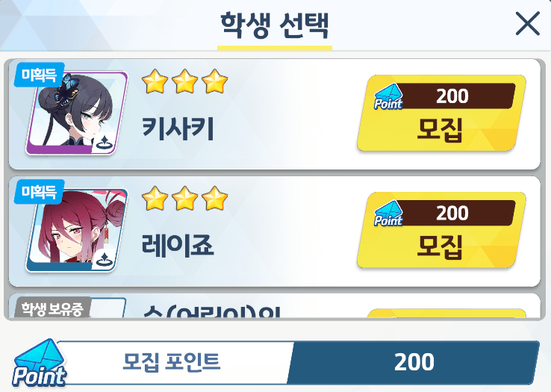
Task: Click the 모집 포인트 label
Action: pyautogui.click(x=172, y=362)
